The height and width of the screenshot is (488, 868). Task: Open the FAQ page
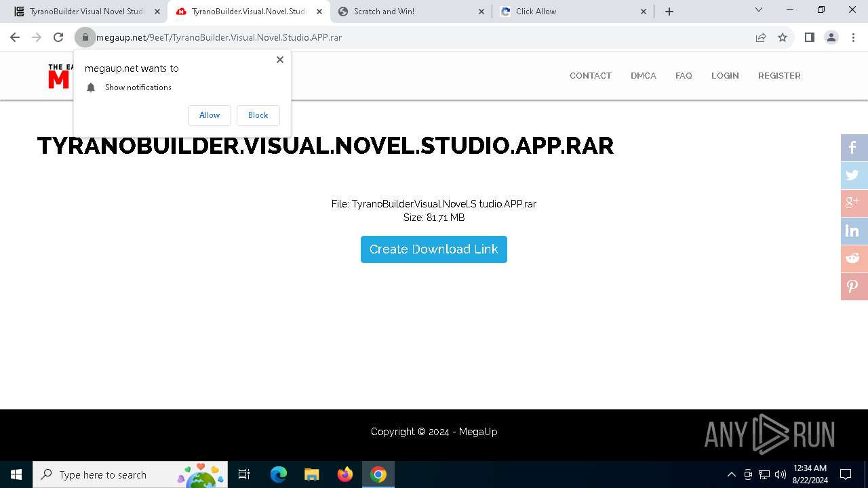point(684,76)
